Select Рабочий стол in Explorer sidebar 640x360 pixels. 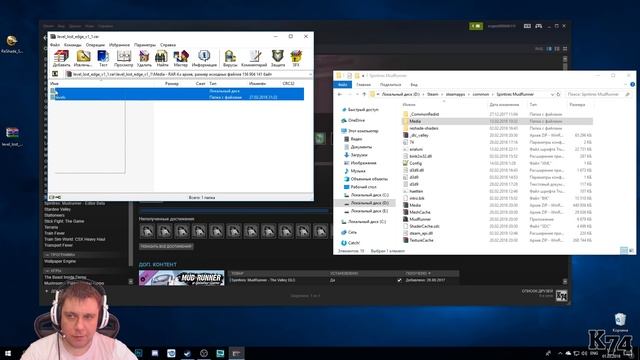pyautogui.click(x=363, y=187)
